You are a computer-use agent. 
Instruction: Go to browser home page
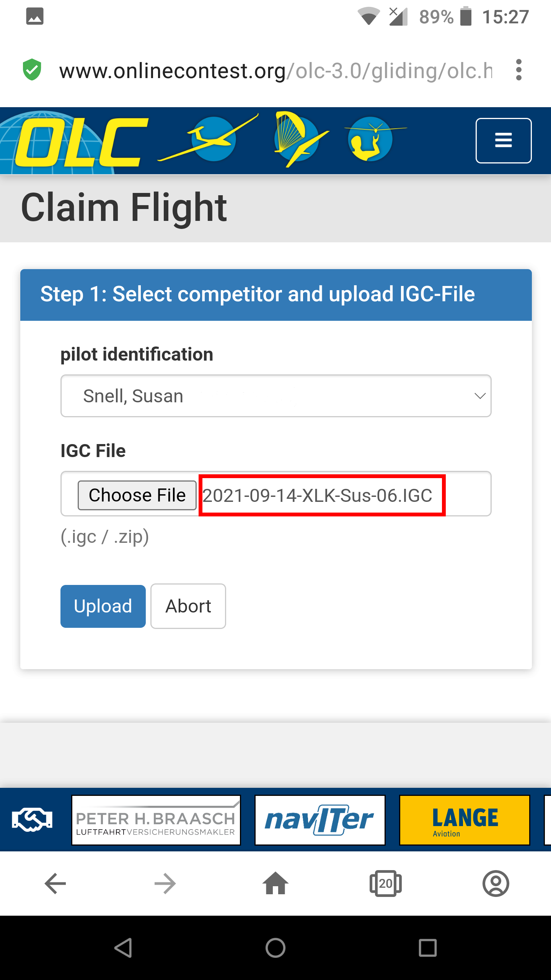pos(275,884)
